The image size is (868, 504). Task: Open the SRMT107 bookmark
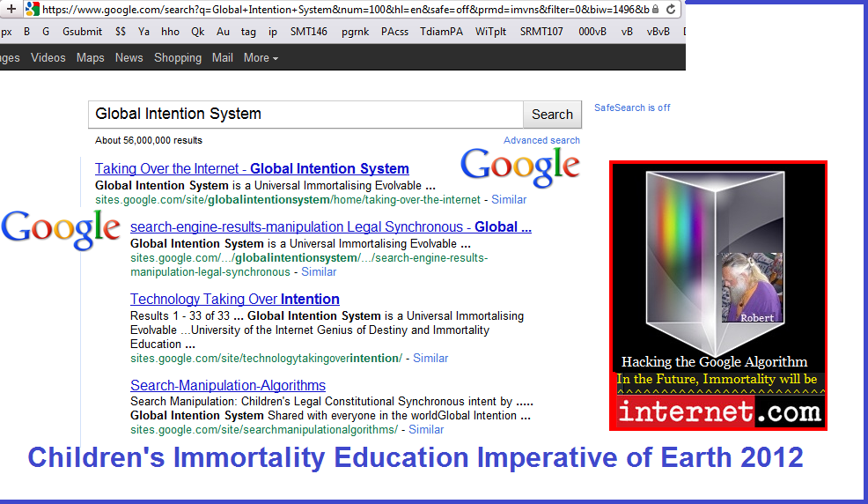541,32
